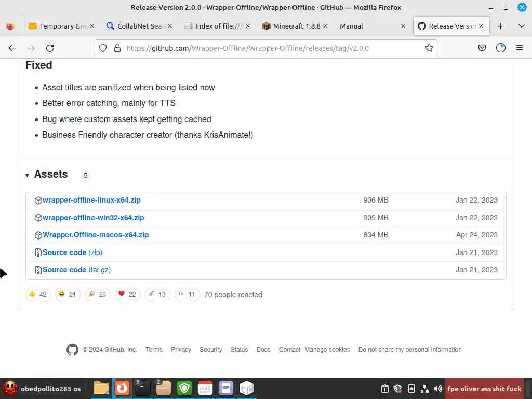532x399 pixels.
Task: Open the Firefox hamburger menu
Action: click(x=520, y=48)
